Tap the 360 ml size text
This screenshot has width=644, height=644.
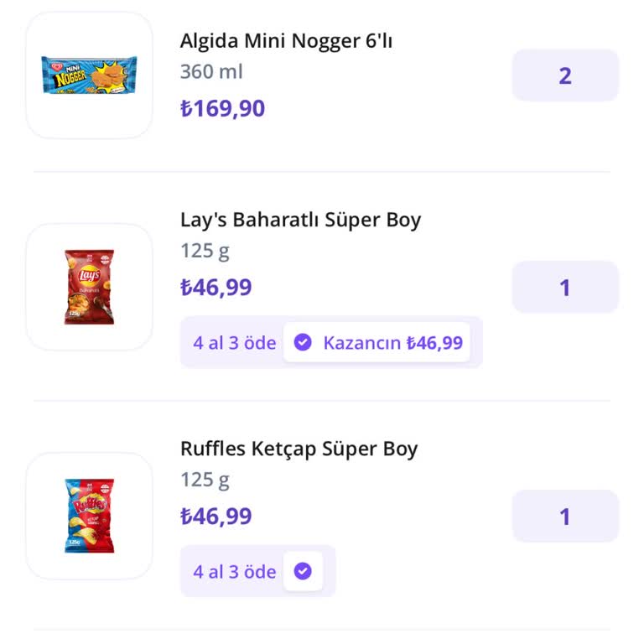(211, 72)
